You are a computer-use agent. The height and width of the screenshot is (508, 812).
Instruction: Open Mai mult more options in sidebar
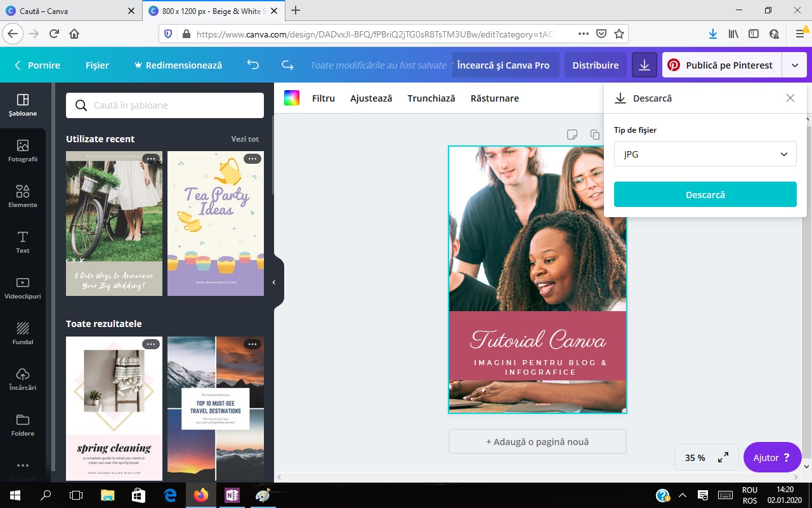point(23,470)
